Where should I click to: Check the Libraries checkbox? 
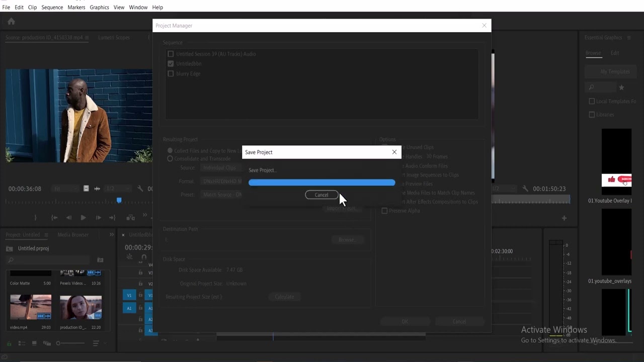(592, 115)
